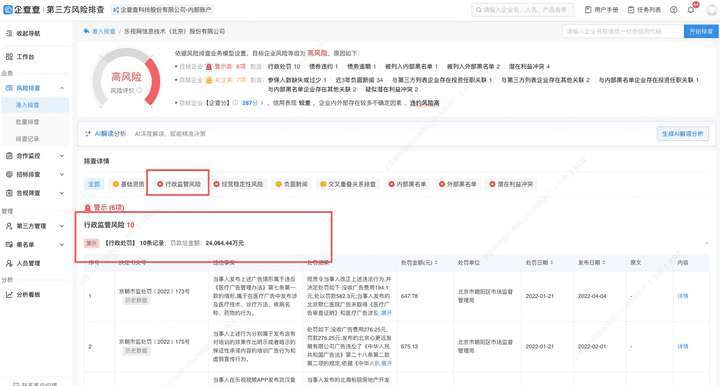Click the 生成AI解读分析 button
This screenshot has height=386, width=720.
point(682,134)
